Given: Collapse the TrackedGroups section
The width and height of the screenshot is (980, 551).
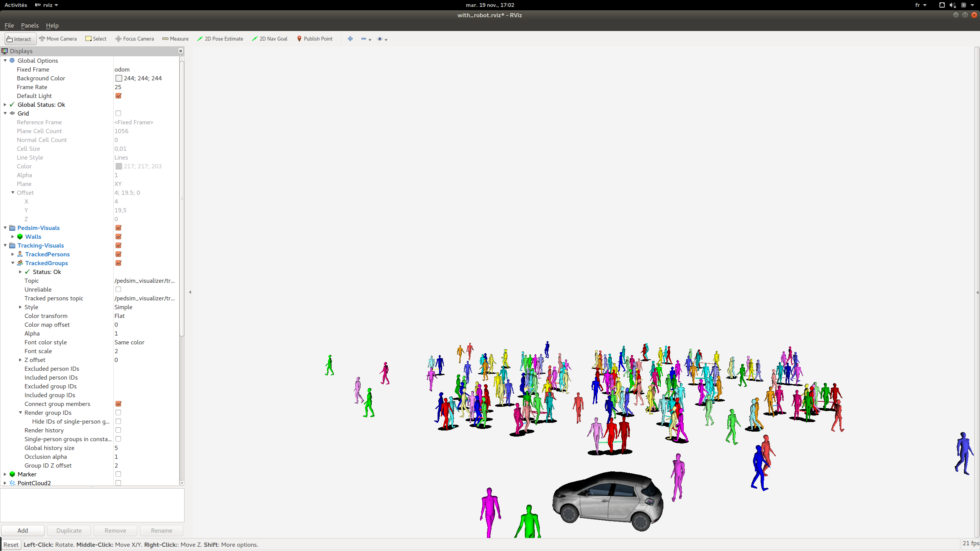Looking at the screenshot, I should [x=13, y=263].
